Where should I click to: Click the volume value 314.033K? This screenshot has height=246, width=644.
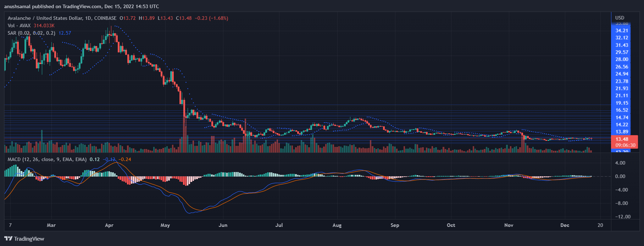tap(44, 25)
